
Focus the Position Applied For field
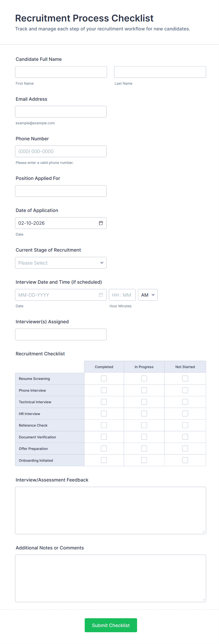(61, 191)
